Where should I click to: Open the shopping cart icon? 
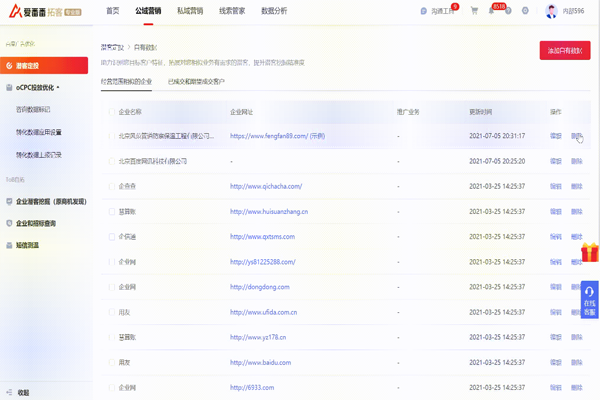tap(475, 11)
